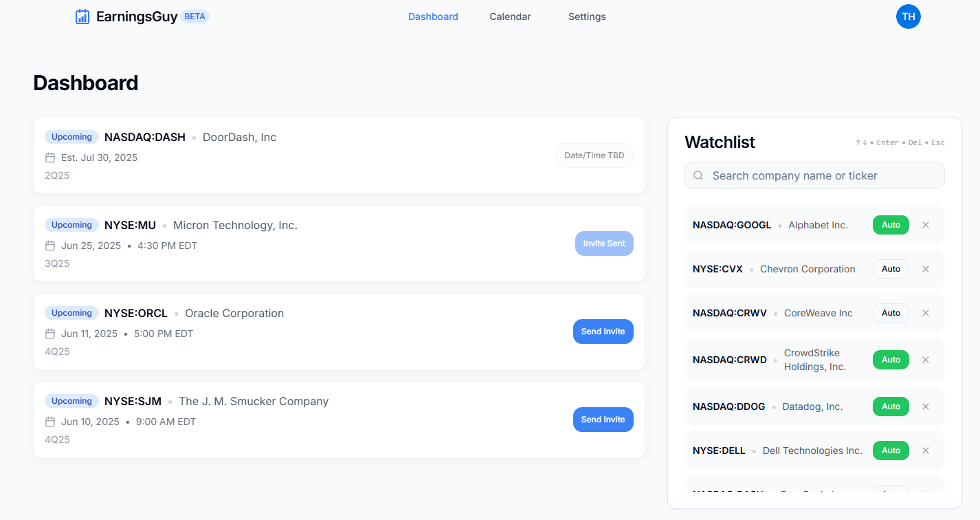
Task: Click the Upcoming badge on Smucker card
Action: click(x=71, y=401)
